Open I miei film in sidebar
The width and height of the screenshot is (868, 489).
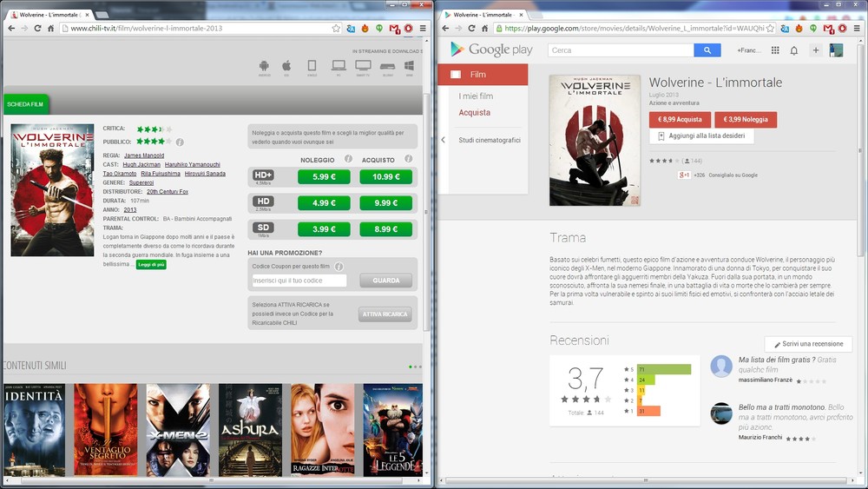click(476, 96)
